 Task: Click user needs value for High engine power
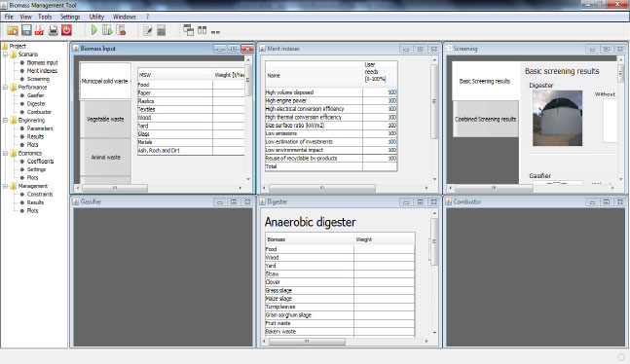click(380, 100)
